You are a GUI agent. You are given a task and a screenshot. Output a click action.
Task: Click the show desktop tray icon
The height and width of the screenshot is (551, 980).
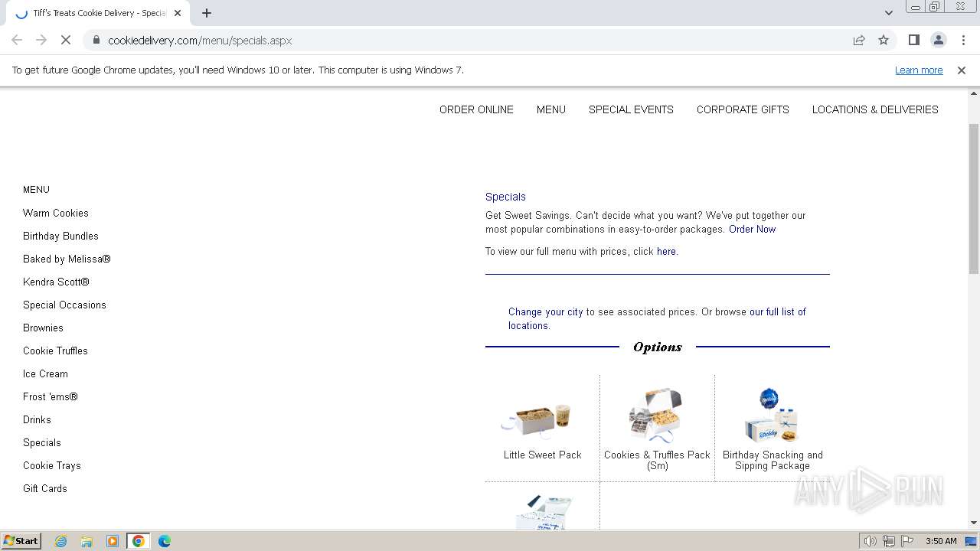[972, 541]
